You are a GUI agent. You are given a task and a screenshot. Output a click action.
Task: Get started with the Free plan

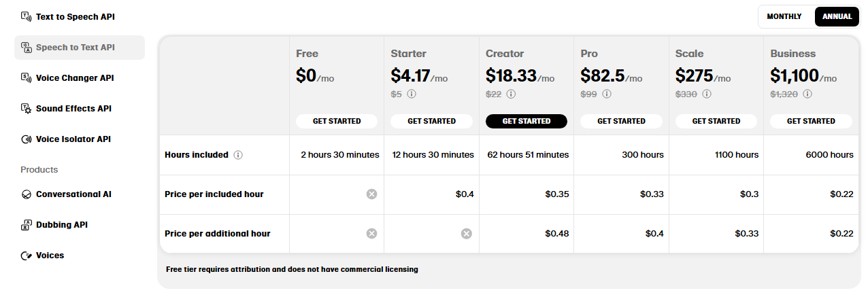336,121
